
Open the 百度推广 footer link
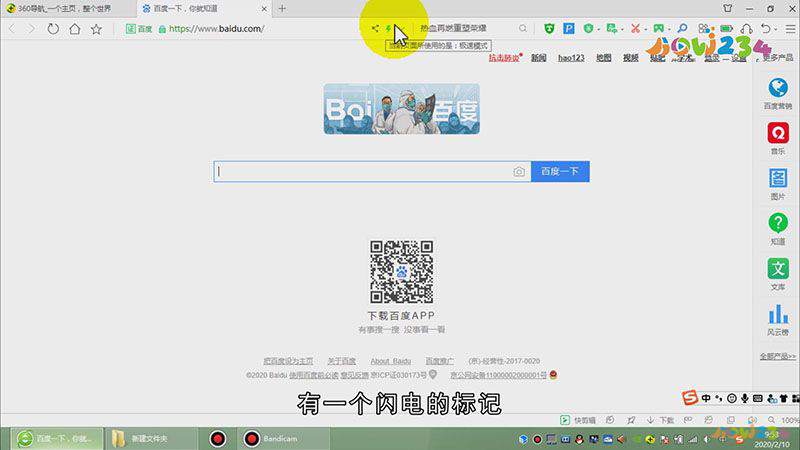pos(439,361)
